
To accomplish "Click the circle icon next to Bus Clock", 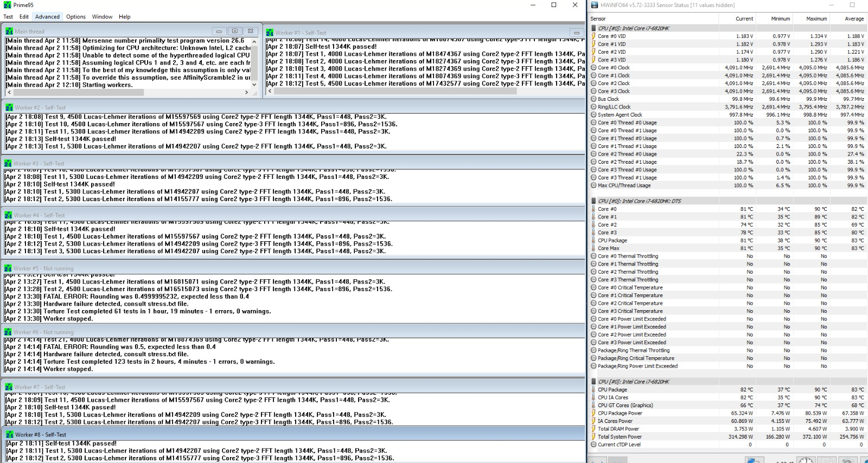I will pos(593,99).
